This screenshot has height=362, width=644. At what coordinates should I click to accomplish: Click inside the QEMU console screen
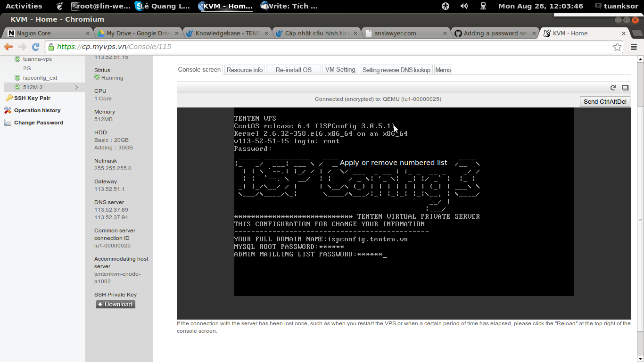[404, 202]
